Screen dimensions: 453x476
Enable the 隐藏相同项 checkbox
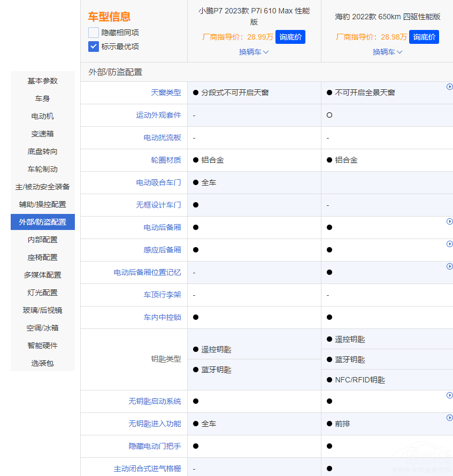(93, 33)
